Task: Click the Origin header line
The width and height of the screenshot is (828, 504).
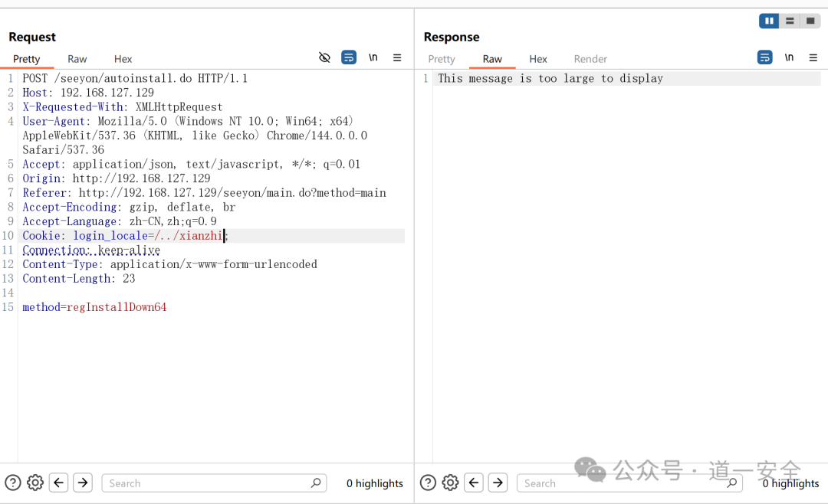Action: pos(117,178)
